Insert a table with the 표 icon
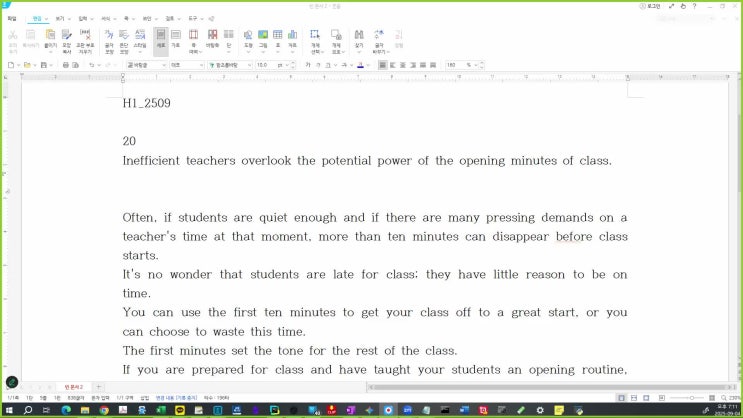The image size is (743, 418). click(x=277, y=38)
